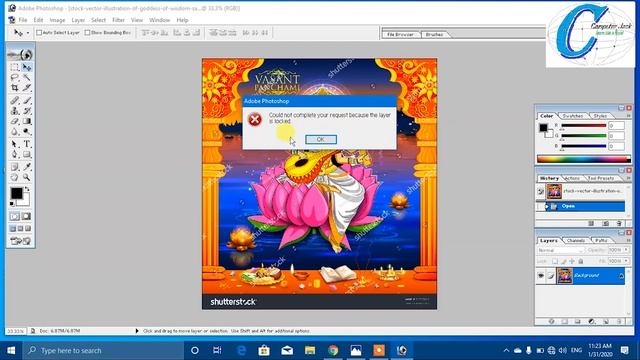Create new snapshot in History panel
Image resolution: width=640 pixels, height=360 pixels.
click(606, 223)
